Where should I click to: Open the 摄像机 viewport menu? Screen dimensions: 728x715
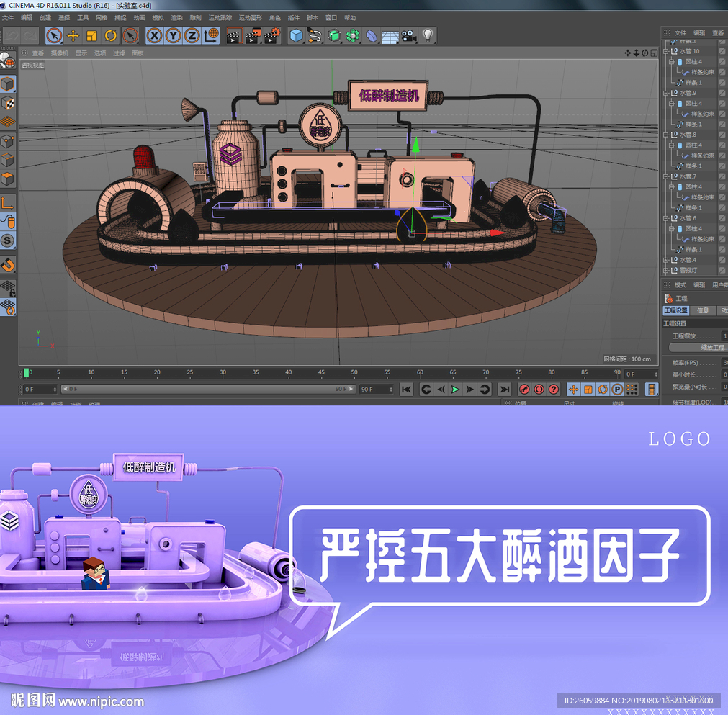(x=60, y=53)
